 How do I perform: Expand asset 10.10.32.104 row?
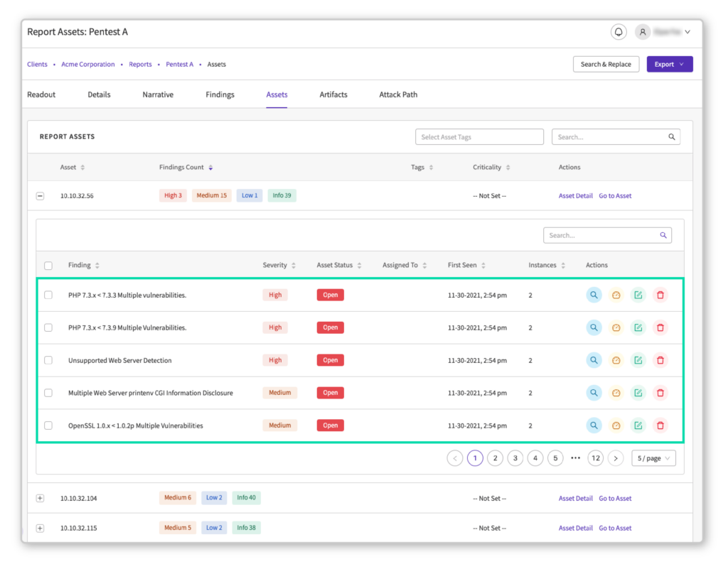point(41,498)
